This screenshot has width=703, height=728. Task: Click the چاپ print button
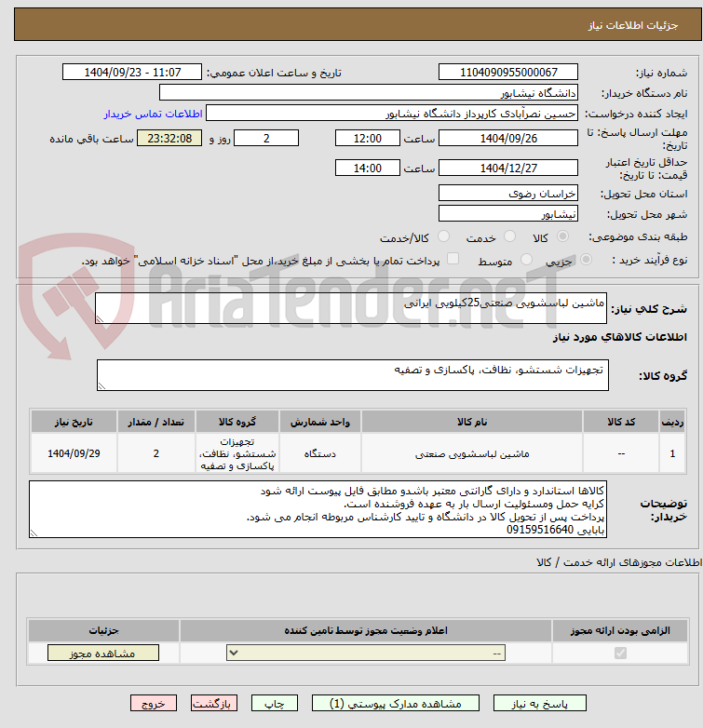(x=275, y=704)
